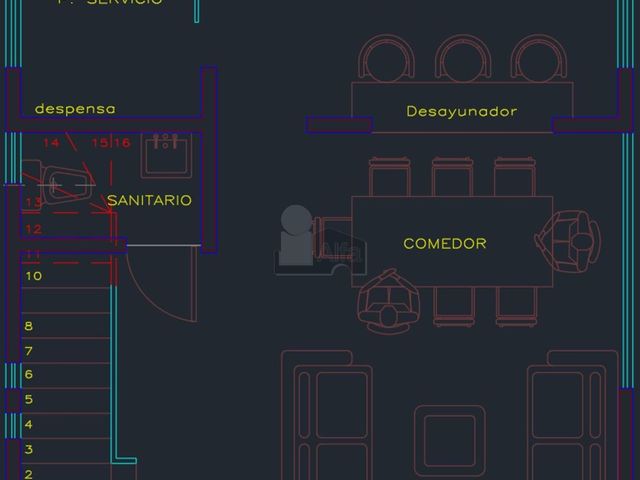Select the left sofa in the living area
This screenshot has height=480, width=640.
click(327, 415)
